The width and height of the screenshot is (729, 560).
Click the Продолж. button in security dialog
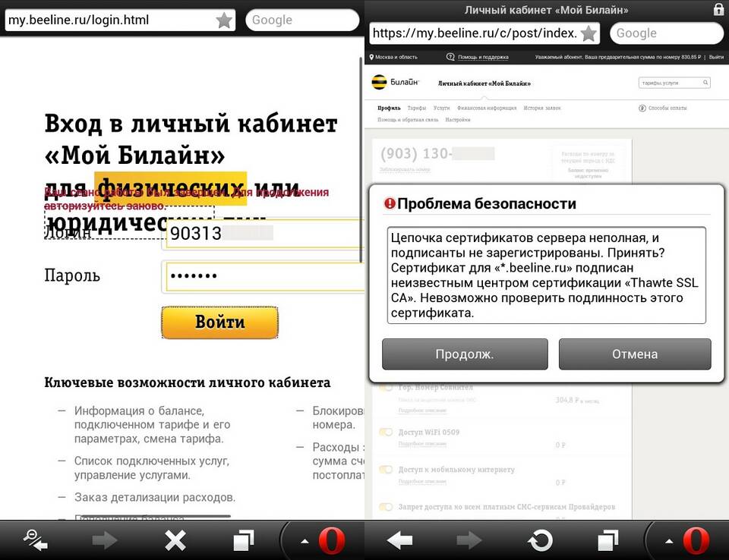pos(465,354)
